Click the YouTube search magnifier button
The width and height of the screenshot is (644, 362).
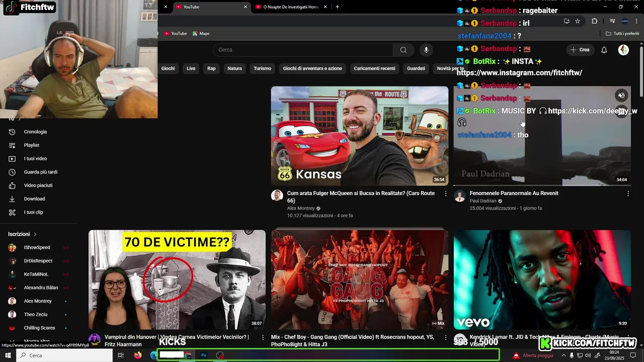[x=403, y=50]
